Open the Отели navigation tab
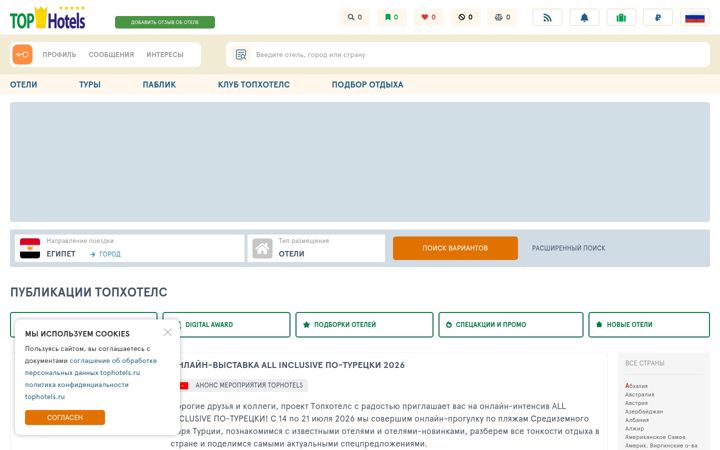Image resolution: width=720 pixels, height=450 pixels. coord(23,84)
